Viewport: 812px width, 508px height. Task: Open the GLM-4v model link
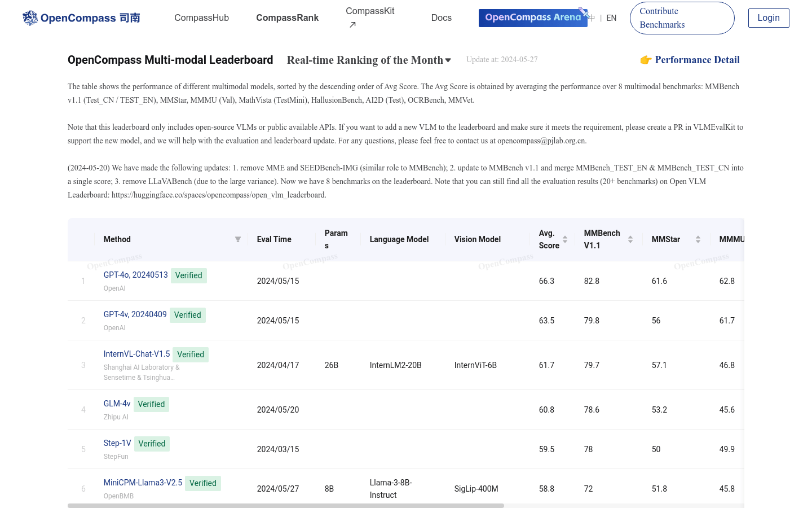click(117, 404)
